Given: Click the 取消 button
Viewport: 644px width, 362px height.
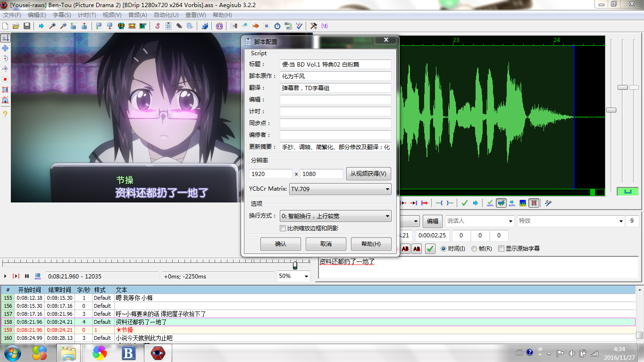Looking at the screenshot, I should pyautogui.click(x=326, y=244).
